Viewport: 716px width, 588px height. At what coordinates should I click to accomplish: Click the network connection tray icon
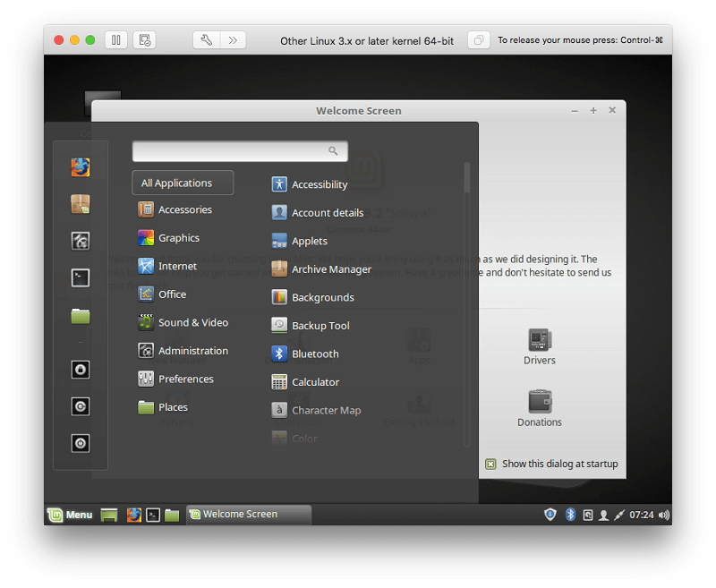pyautogui.click(x=619, y=515)
